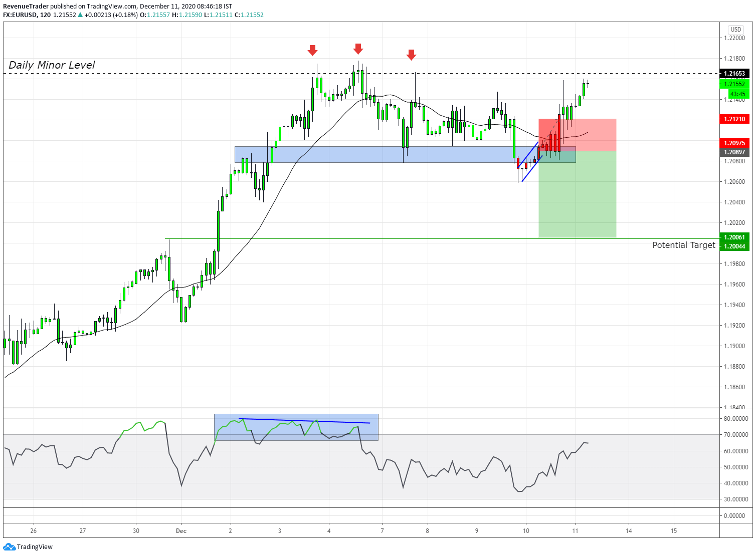This screenshot has height=556, width=756.
Task: Click the 1.19200 price axis tick
Action: (734, 326)
